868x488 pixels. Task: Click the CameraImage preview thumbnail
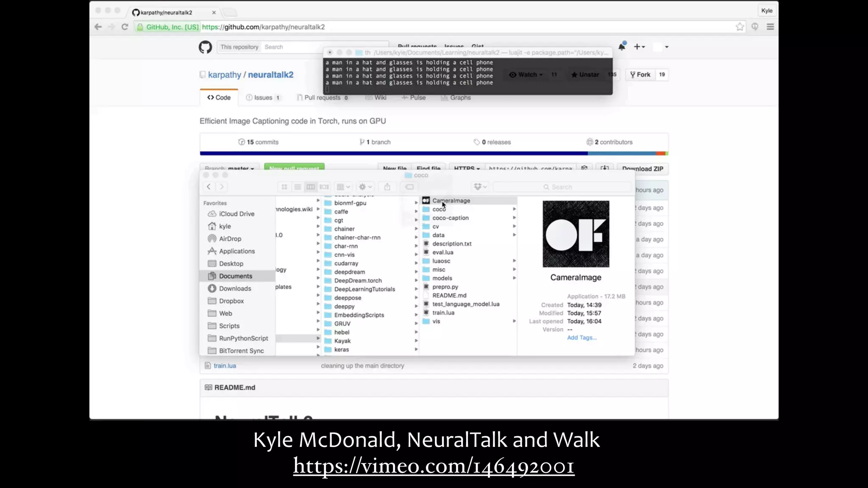click(x=576, y=234)
